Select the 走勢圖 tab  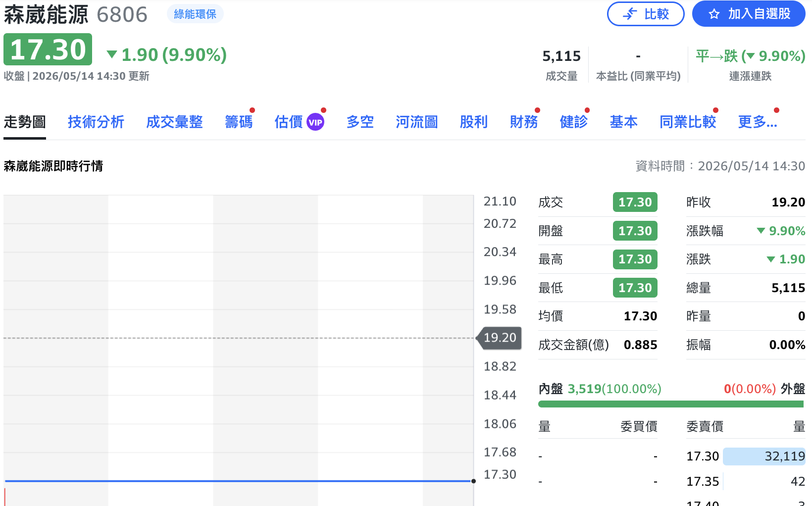coord(25,122)
